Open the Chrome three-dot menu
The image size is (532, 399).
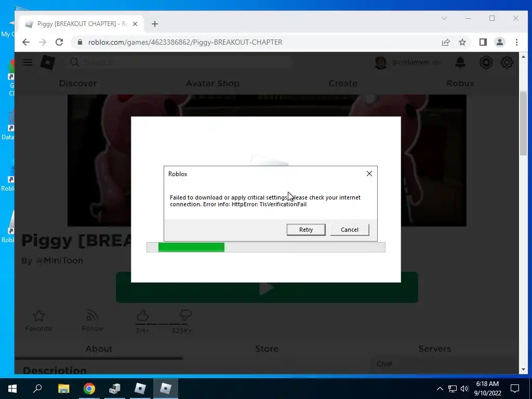tap(516, 42)
